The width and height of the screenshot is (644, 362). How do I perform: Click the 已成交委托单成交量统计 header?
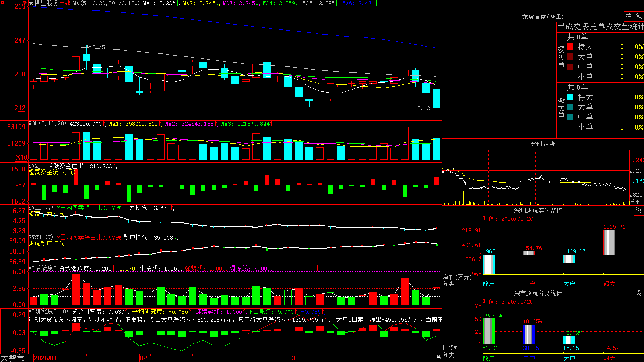[x=601, y=27]
